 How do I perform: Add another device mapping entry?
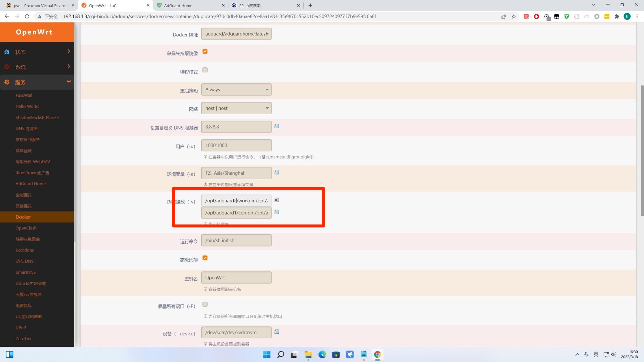(276, 332)
